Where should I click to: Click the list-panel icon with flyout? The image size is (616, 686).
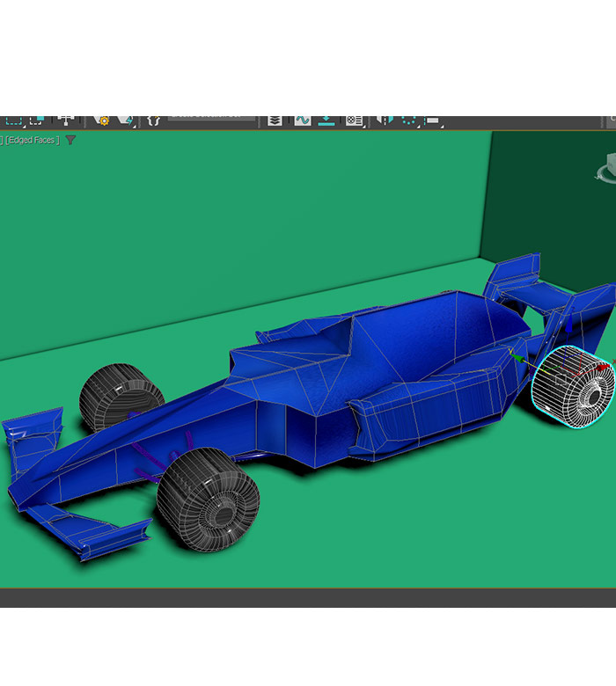(x=354, y=120)
